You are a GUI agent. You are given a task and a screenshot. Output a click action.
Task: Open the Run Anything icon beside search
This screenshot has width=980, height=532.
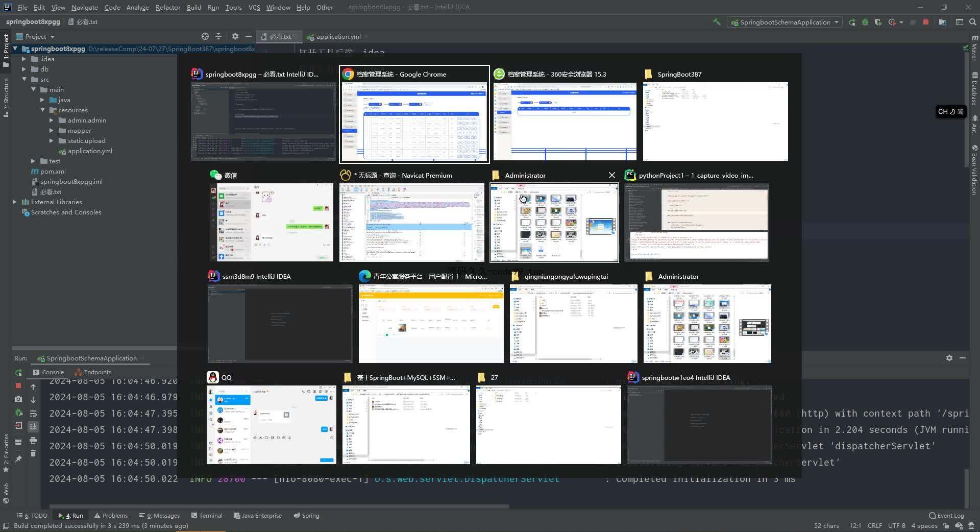pyautogui.click(x=960, y=22)
